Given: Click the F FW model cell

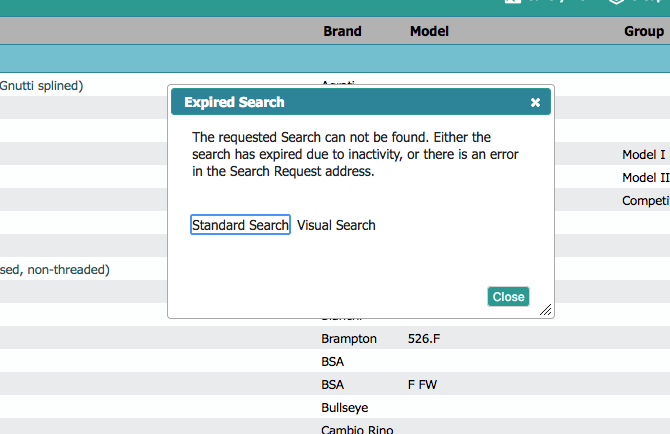Looking at the screenshot, I should click(423, 385).
